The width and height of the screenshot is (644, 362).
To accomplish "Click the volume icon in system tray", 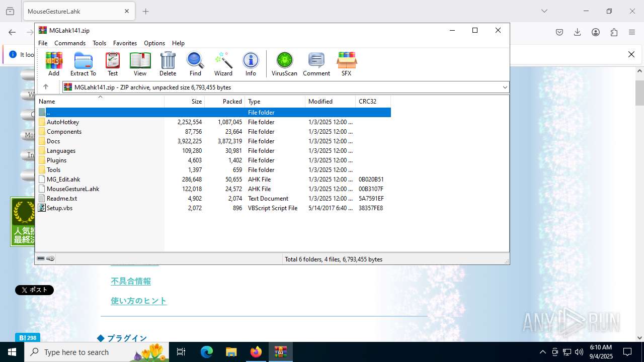I will [579, 352].
